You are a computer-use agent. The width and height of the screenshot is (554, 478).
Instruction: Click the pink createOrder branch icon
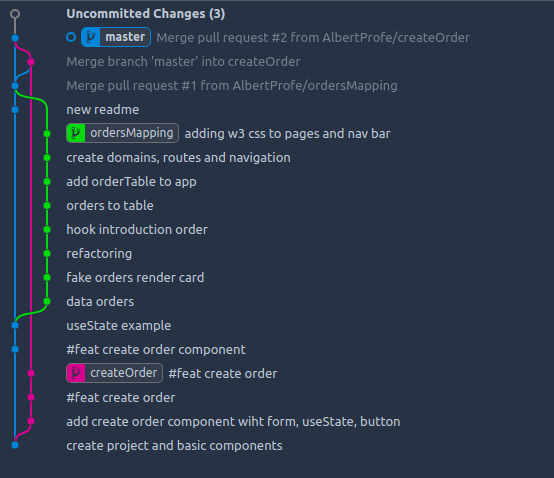click(x=76, y=373)
